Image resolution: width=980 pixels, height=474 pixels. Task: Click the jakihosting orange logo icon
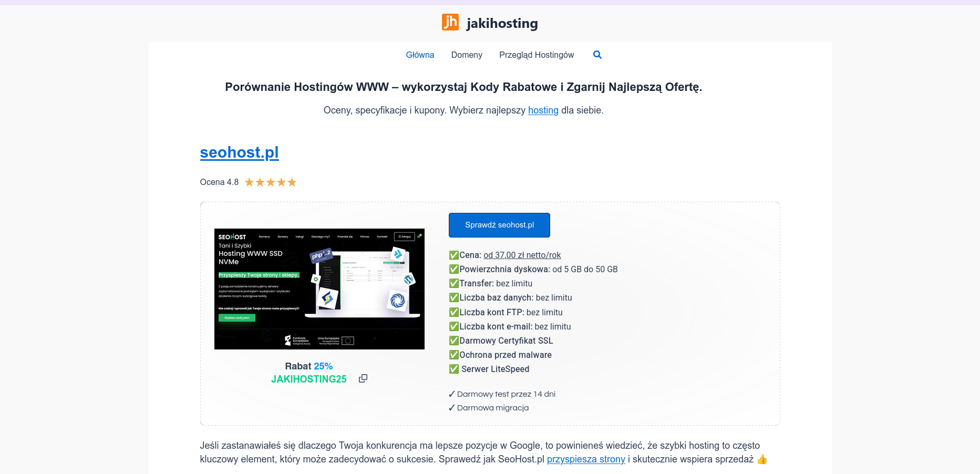(450, 22)
